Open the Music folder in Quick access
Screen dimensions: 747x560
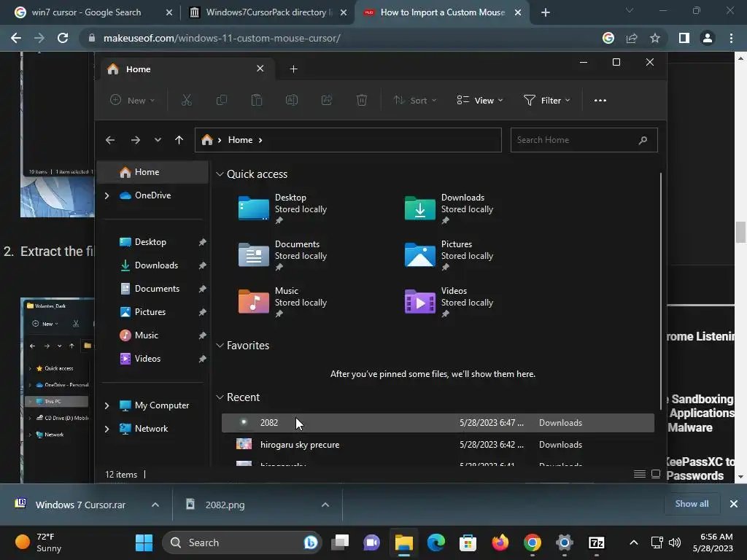282,302
